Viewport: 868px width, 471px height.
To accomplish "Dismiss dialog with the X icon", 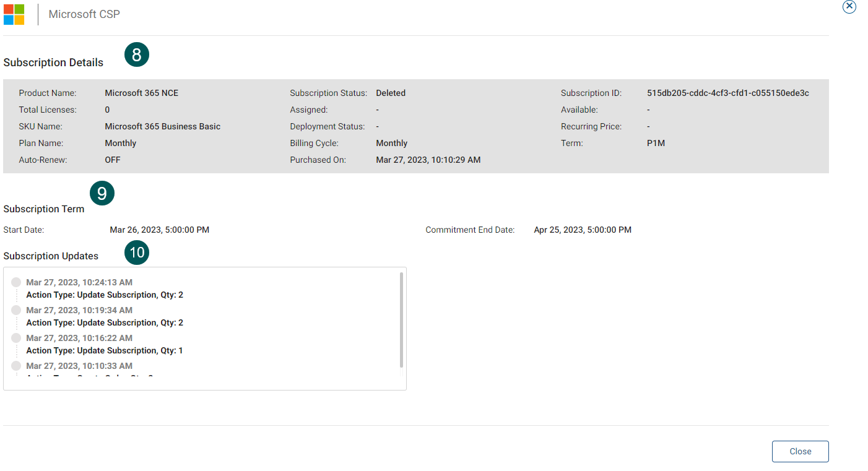I will point(849,6).
